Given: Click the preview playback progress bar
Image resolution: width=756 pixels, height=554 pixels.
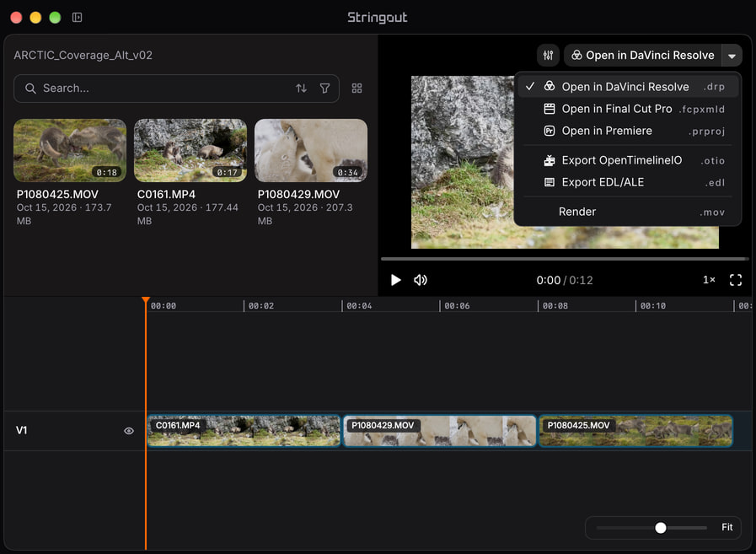Looking at the screenshot, I should (x=565, y=259).
